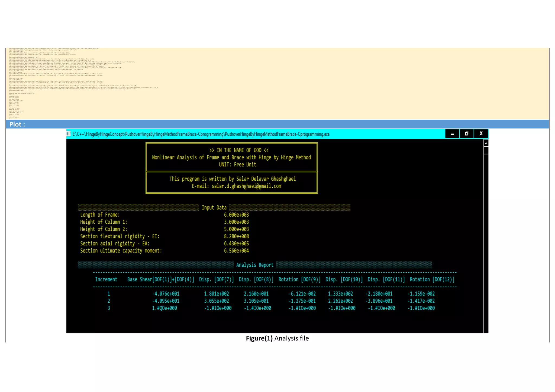Image resolution: width=555 pixels, height=392 pixels.
Task: Click the Length of Frame value 6.000e+003
Action: [x=236, y=215]
